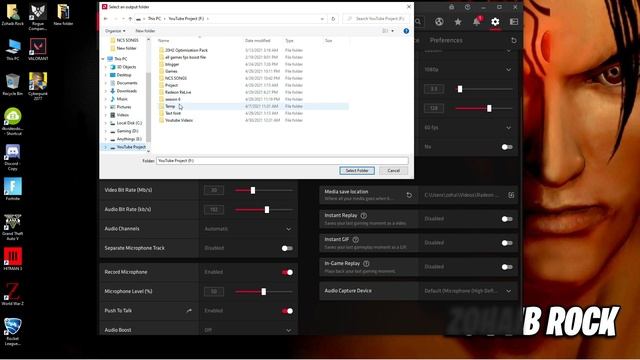Open World War Z desktop shortcut

click(13, 294)
